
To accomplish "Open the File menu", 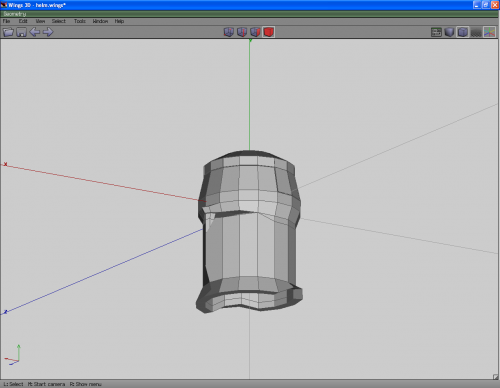I will [6, 21].
